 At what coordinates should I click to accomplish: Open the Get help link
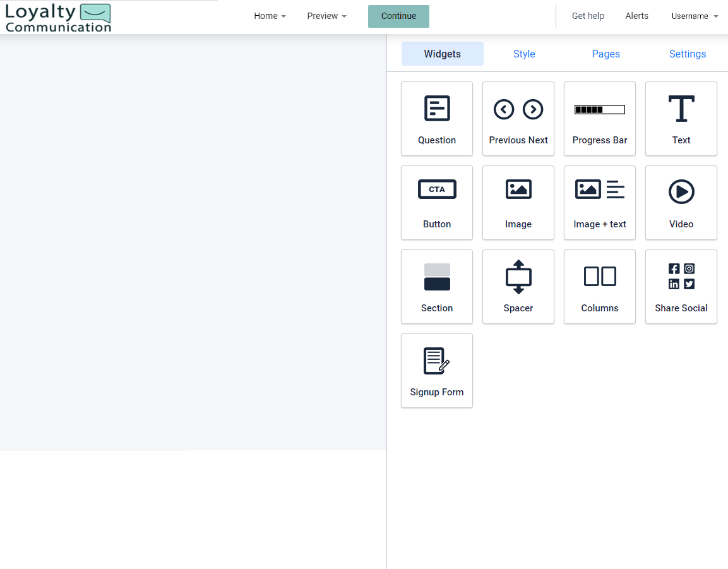pos(588,16)
